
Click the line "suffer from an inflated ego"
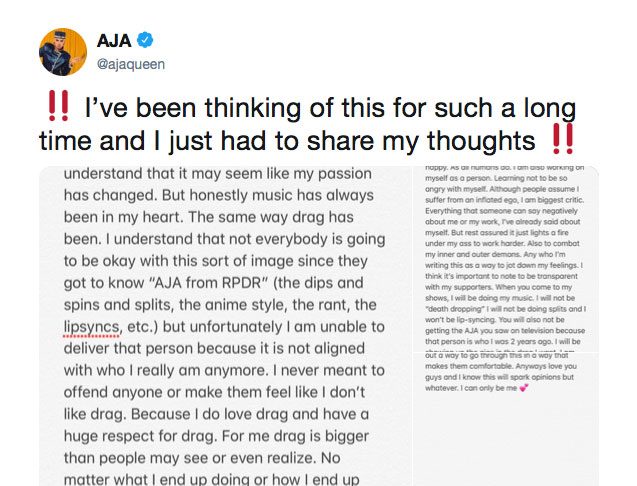tap(504, 200)
